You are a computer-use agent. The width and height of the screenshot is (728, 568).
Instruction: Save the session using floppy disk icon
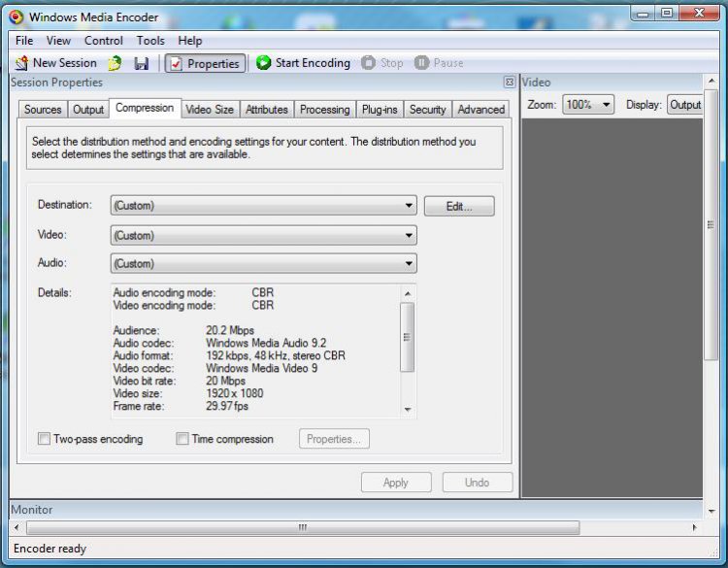tap(142, 63)
